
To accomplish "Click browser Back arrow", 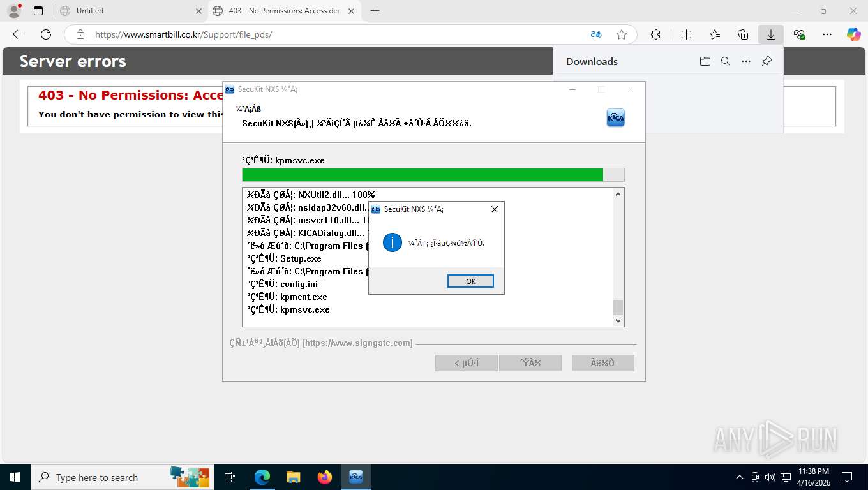I will pos(18,34).
